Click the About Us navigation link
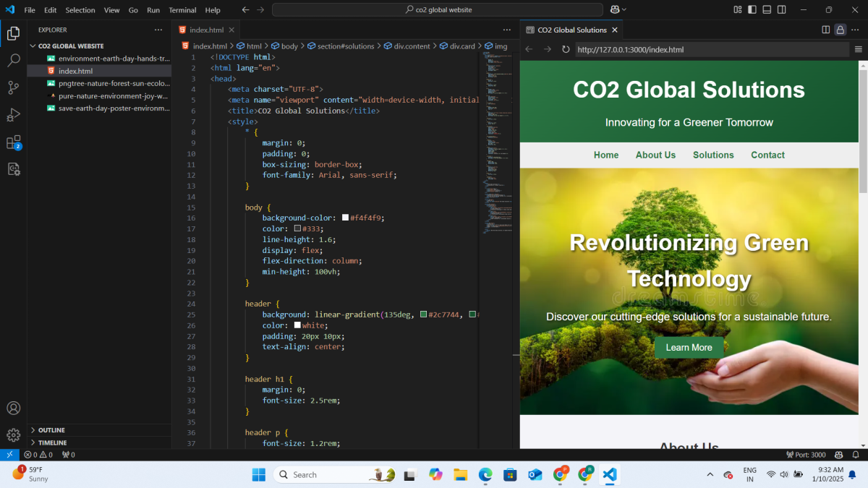This screenshot has width=868, height=488. 655,155
